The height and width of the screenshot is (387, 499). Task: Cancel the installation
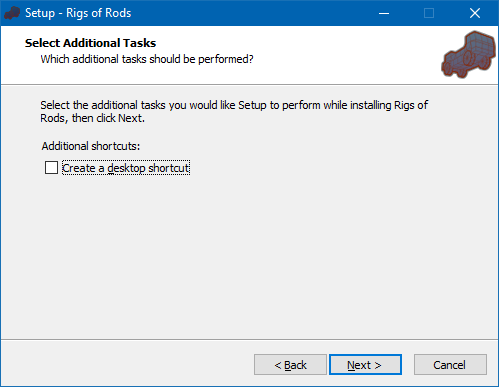(x=450, y=365)
